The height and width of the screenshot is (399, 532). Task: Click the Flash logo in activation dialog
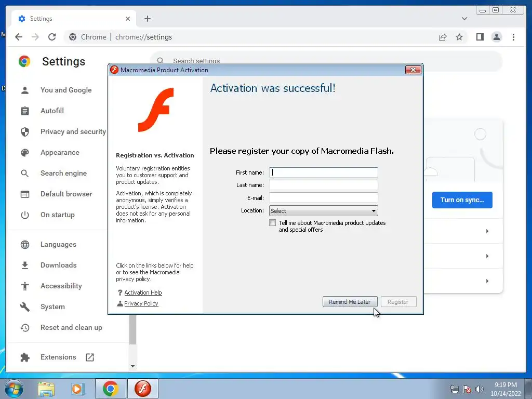(156, 110)
